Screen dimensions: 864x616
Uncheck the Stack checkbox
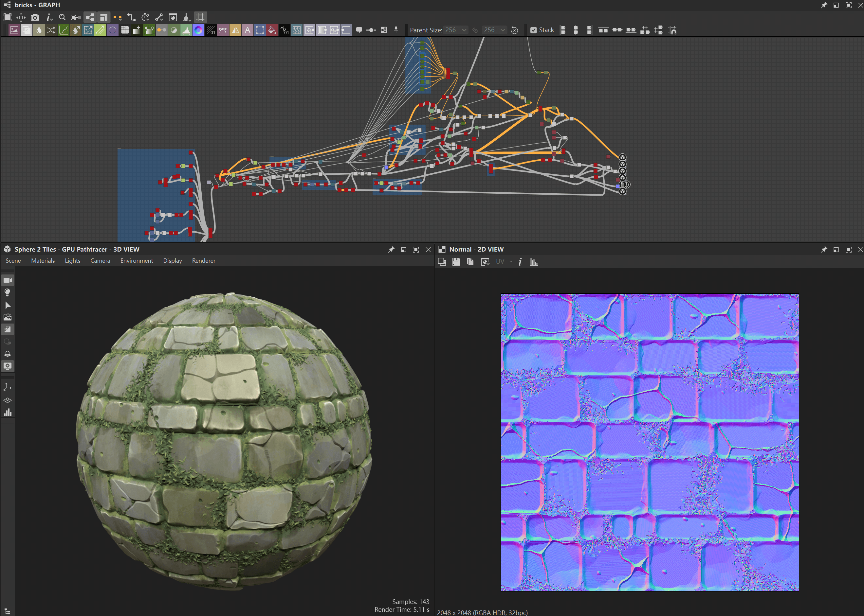533,30
